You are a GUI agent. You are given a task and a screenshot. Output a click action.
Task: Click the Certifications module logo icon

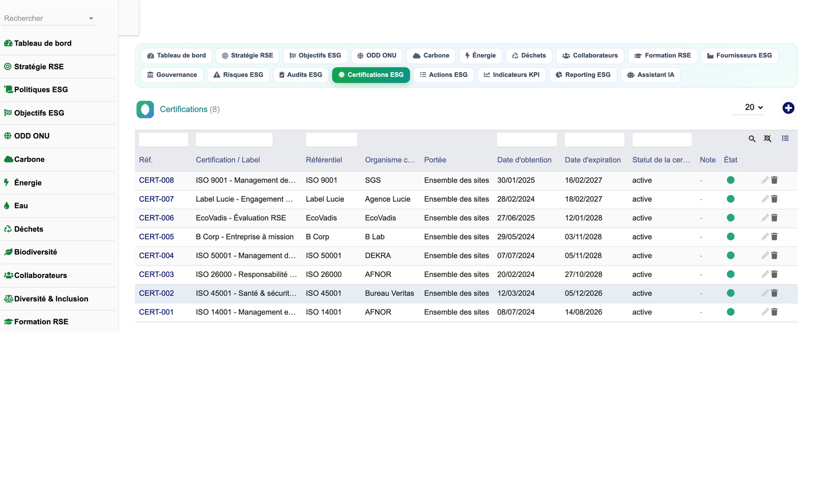click(x=145, y=109)
